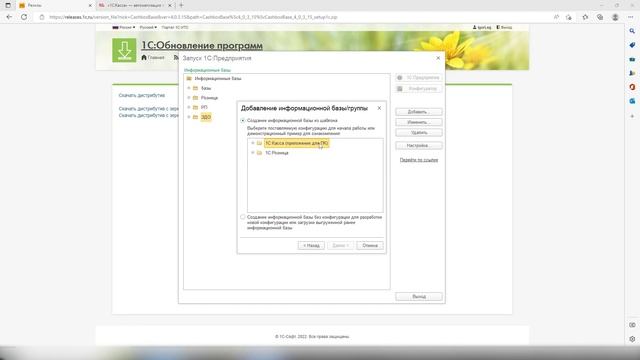
Task: Open the Россия region dropdown
Action: click(x=124, y=27)
